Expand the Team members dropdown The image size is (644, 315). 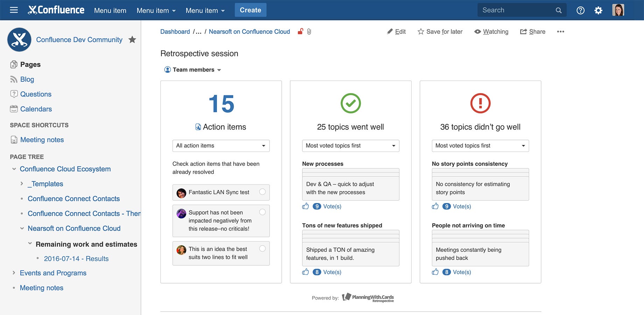point(193,70)
